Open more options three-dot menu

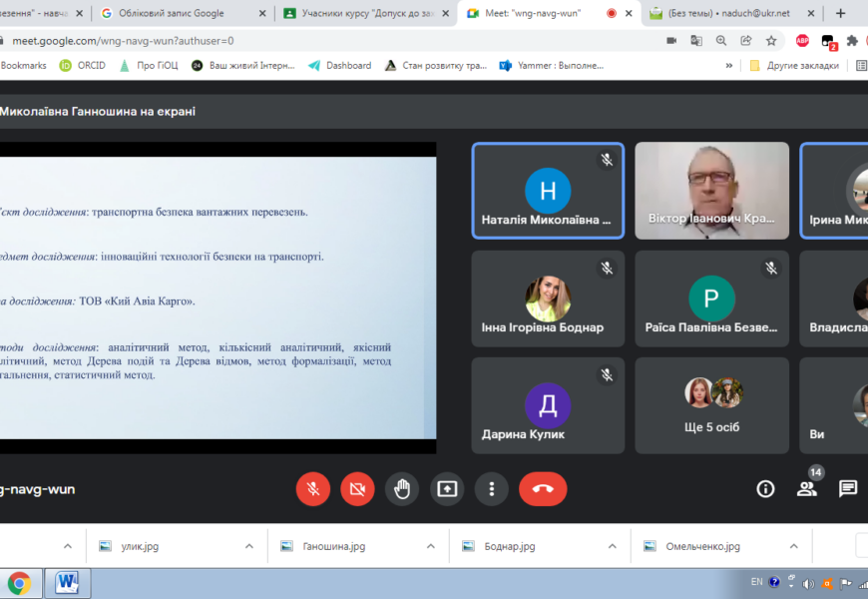(x=491, y=489)
